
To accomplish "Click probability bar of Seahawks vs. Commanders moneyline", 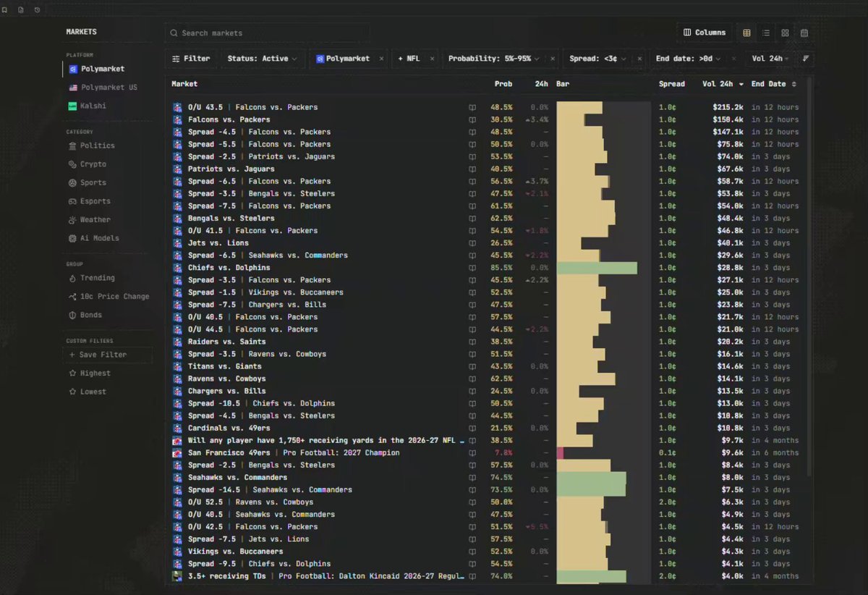I will click(x=591, y=477).
